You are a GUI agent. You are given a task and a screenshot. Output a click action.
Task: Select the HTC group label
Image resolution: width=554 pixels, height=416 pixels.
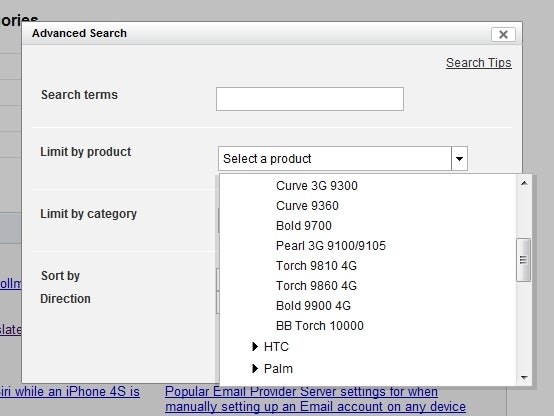[x=276, y=347]
